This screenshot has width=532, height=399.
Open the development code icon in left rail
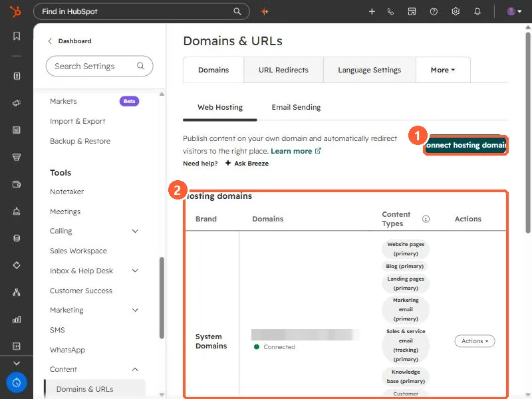(17, 346)
